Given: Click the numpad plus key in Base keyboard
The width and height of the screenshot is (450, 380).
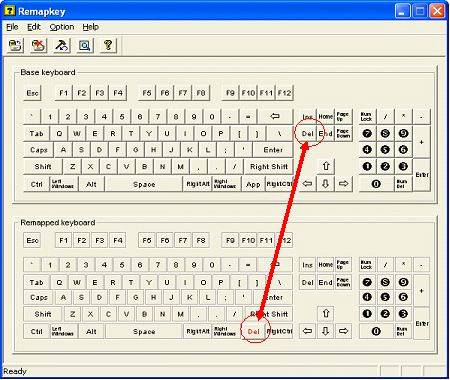Looking at the screenshot, I should pos(421,142).
